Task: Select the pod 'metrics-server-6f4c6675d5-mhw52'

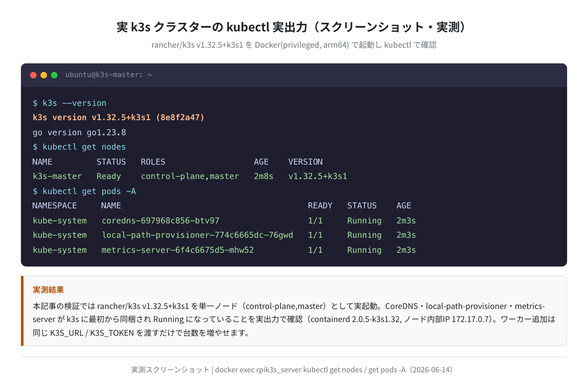Action: pos(178,250)
